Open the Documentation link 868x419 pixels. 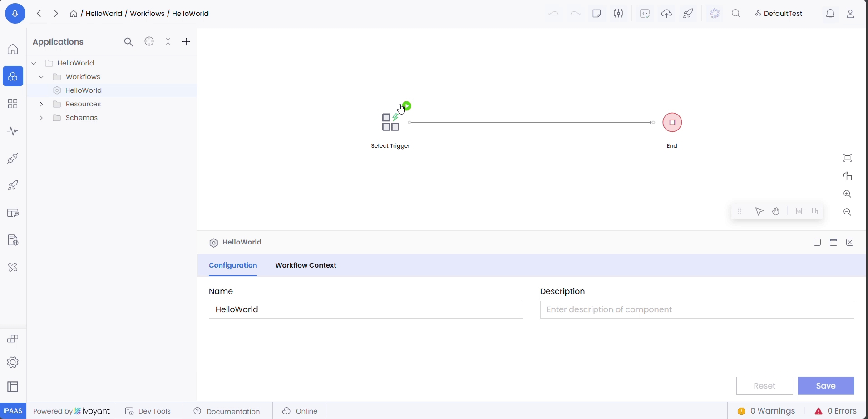(227, 411)
